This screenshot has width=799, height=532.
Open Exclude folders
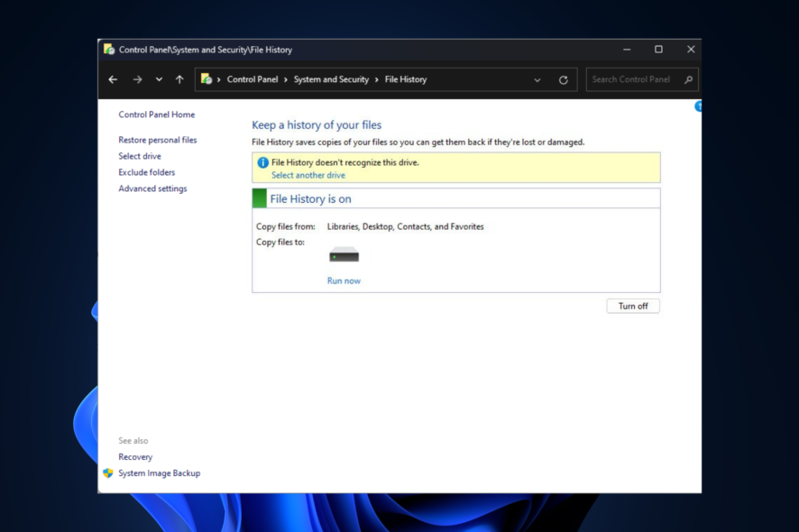[147, 172]
